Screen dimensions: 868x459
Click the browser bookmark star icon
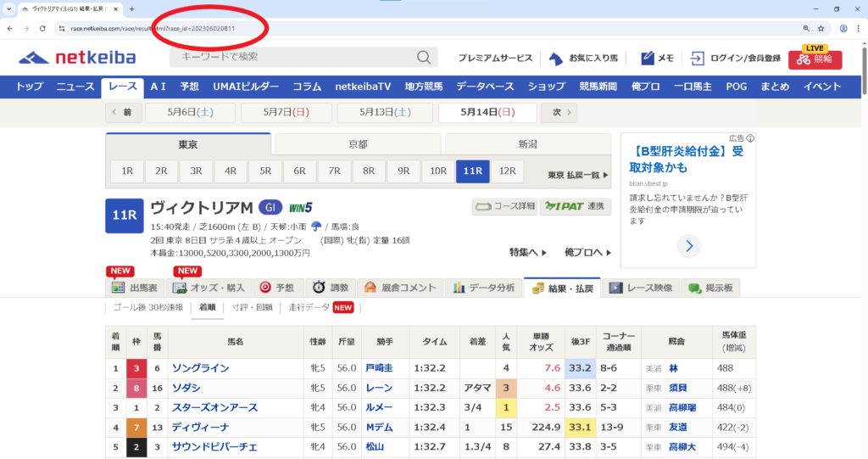(x=821, y=28)
